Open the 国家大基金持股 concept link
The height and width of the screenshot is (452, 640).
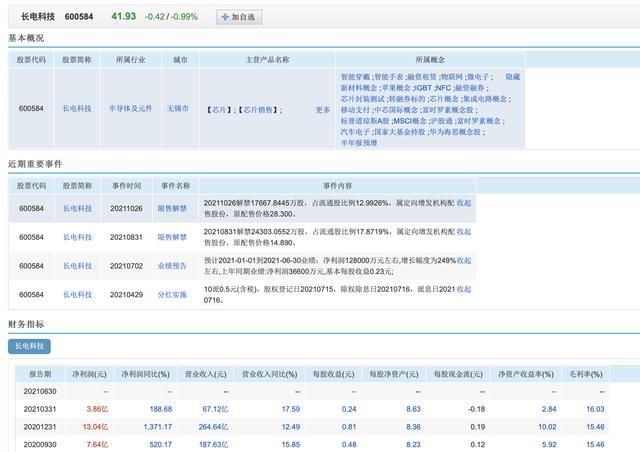(x=400, y=131)
